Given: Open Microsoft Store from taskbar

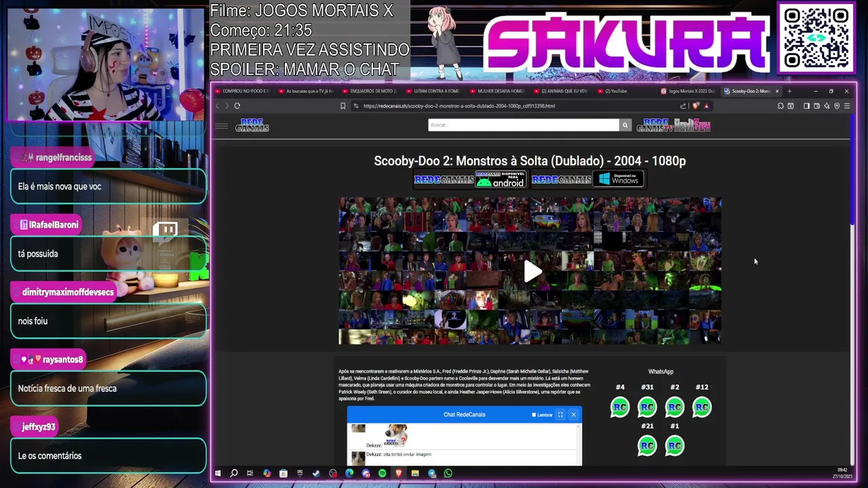Looking at the screenshot, I should [x=283, y=473].
